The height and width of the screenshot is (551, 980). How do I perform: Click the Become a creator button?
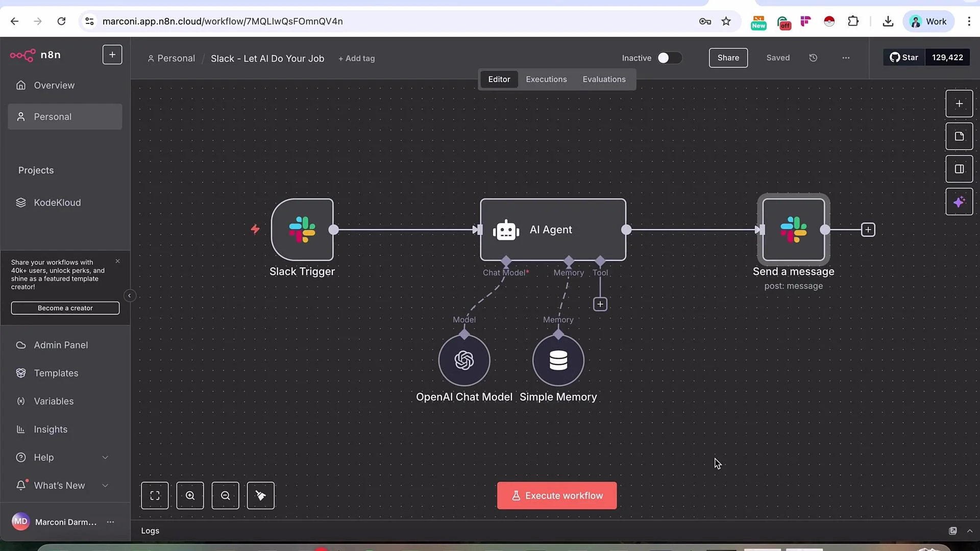tap(65, 308)
